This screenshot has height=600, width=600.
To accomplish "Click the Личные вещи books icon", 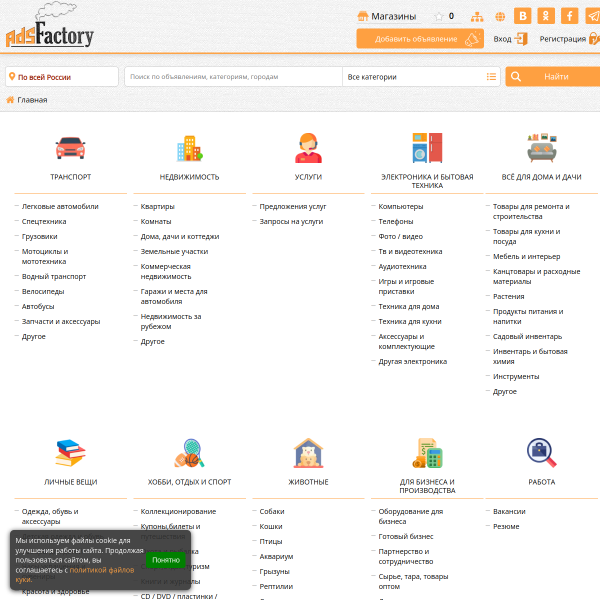I will [70, 453].
